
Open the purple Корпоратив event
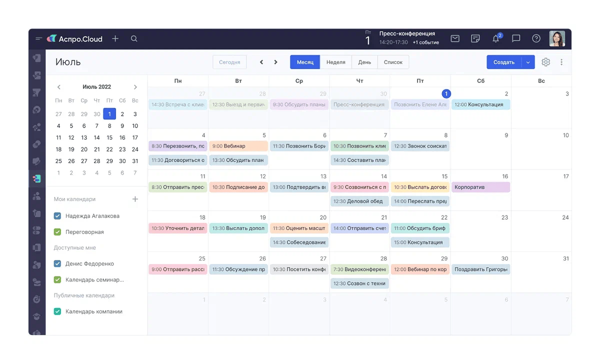pos(480,187)
